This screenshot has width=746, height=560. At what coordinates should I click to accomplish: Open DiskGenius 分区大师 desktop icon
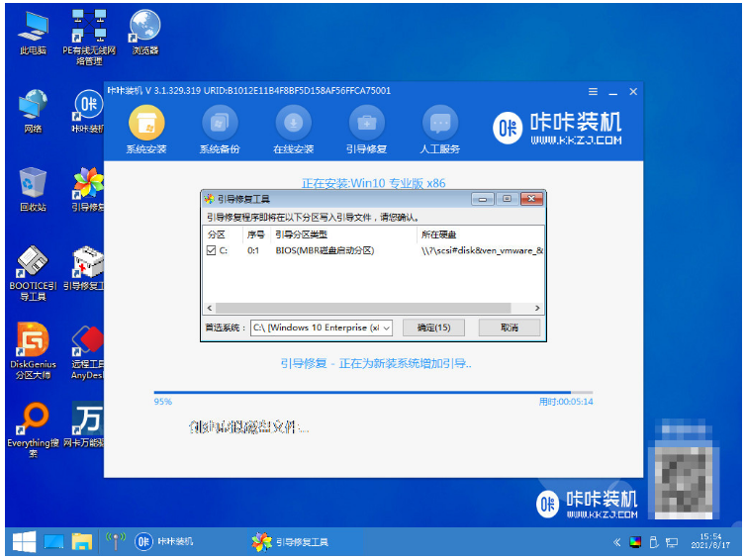pos(33,346)
